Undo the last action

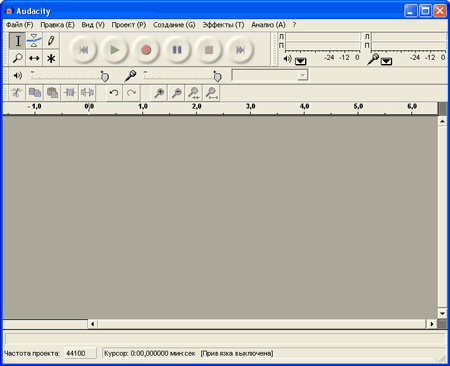click(x=114, y=93)
